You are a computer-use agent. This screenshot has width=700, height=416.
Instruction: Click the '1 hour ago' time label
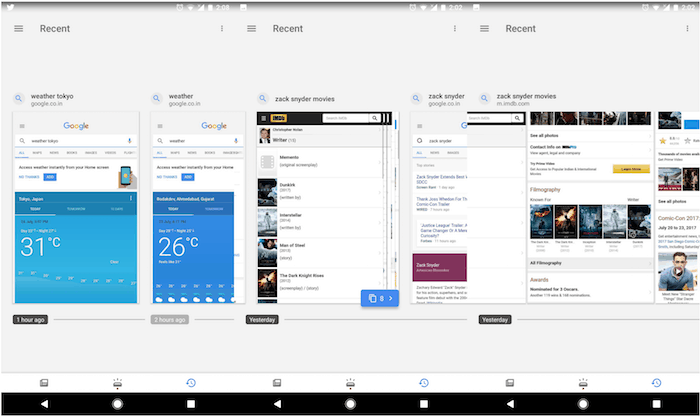click(x=30, y=320)
